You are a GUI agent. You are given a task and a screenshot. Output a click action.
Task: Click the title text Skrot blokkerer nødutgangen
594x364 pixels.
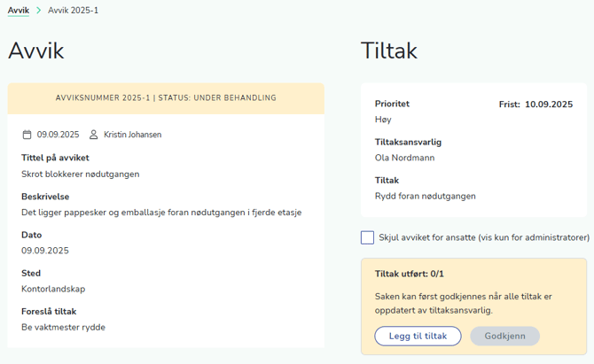pyautogui.click(x=81, y=174)
